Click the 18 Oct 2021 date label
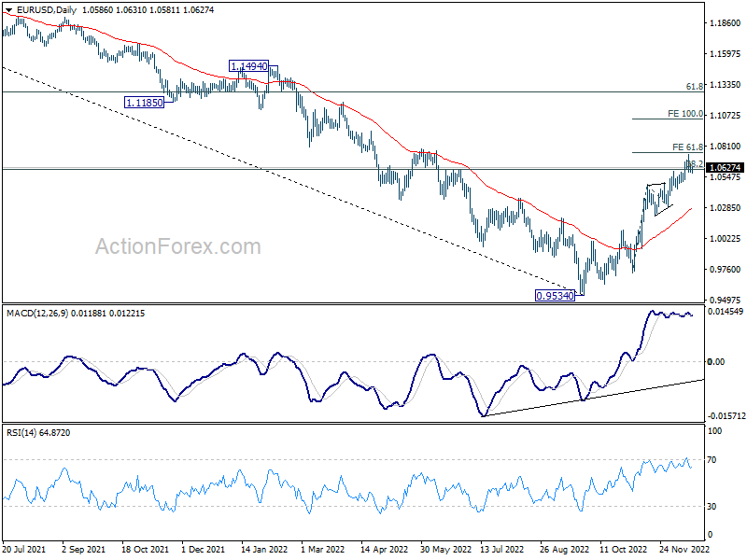This screenshot has height=560, width=747. 145,550
